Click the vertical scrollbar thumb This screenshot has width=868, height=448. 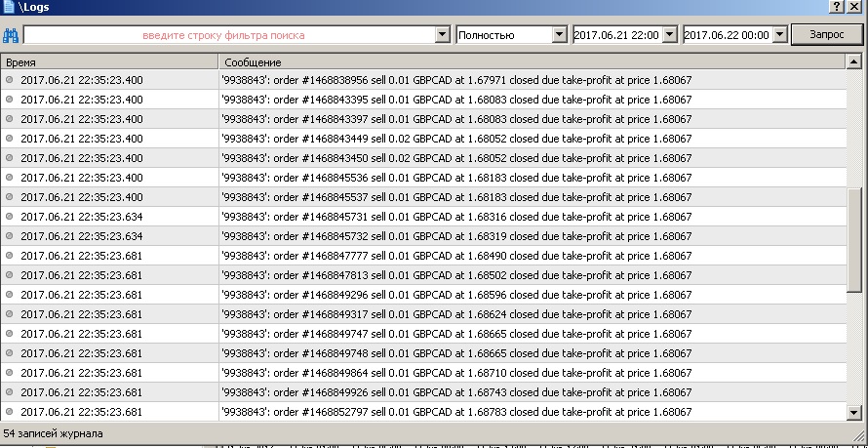pos(854,239)
